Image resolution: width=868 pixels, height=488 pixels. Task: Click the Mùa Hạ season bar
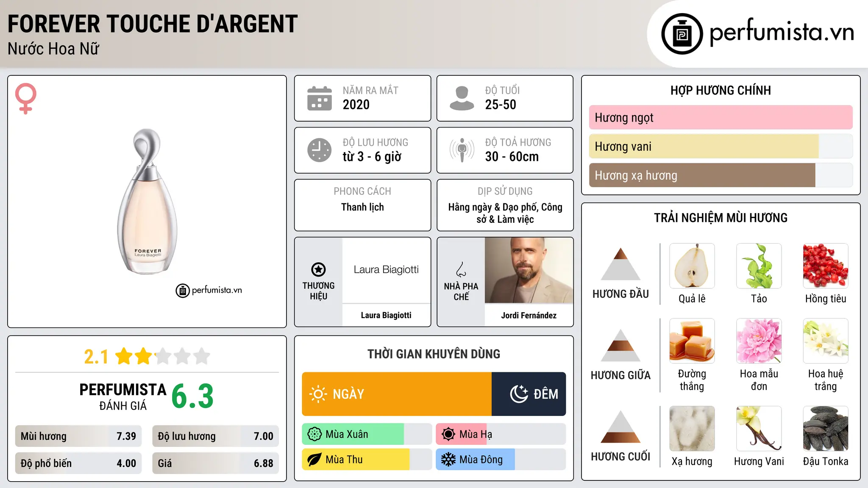click(501, 434)
